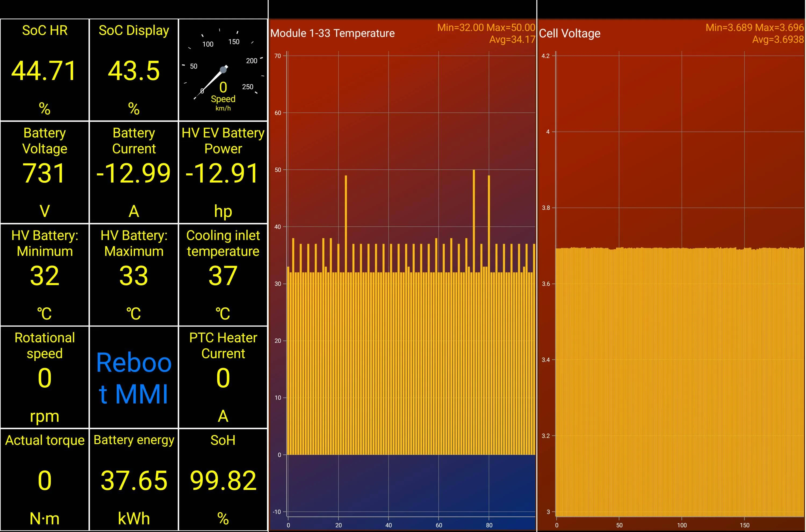Viewport: 806px width, 532px height.
Task: Click the Avg=34.17 temperature text
Action: [512, 39]
